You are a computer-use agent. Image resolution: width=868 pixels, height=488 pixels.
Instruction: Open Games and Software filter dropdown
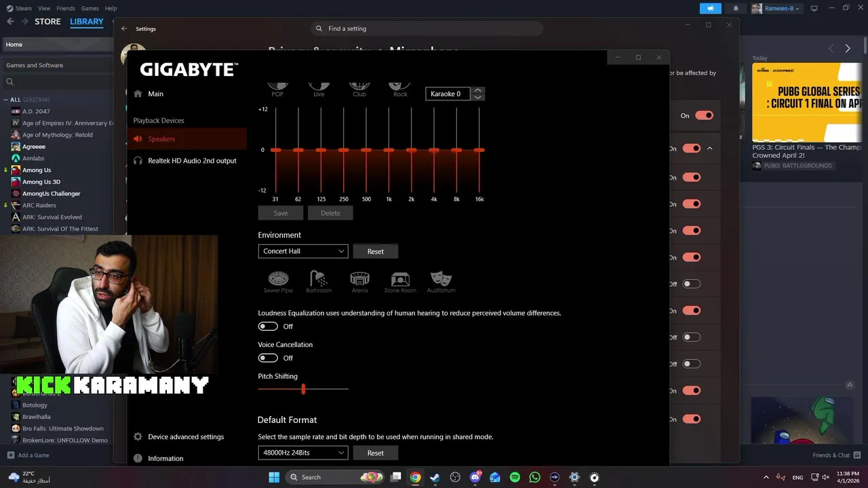pos(56,65)
